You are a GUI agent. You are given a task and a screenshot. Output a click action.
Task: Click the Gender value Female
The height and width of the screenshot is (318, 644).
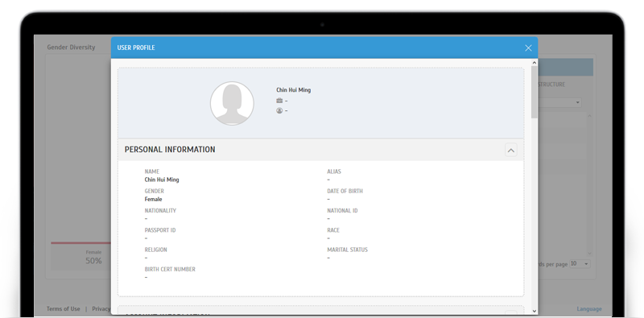tap(153, 200)
